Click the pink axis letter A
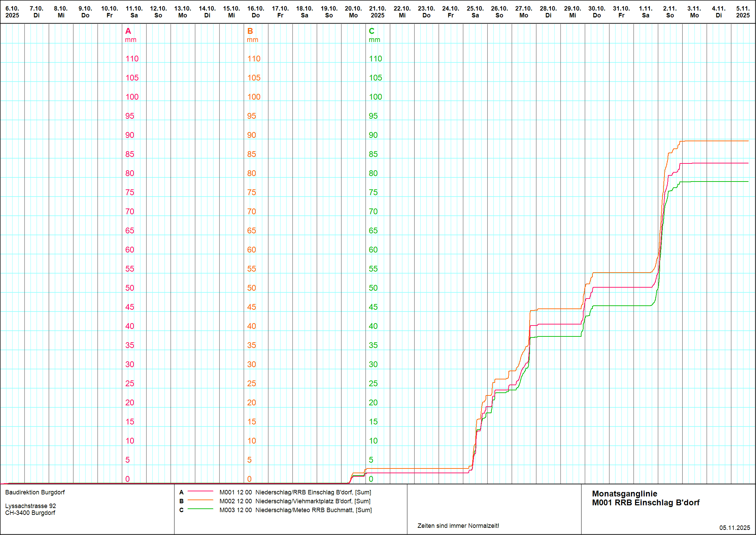This screenshot has height=535, width=756. tap(128, 31)
